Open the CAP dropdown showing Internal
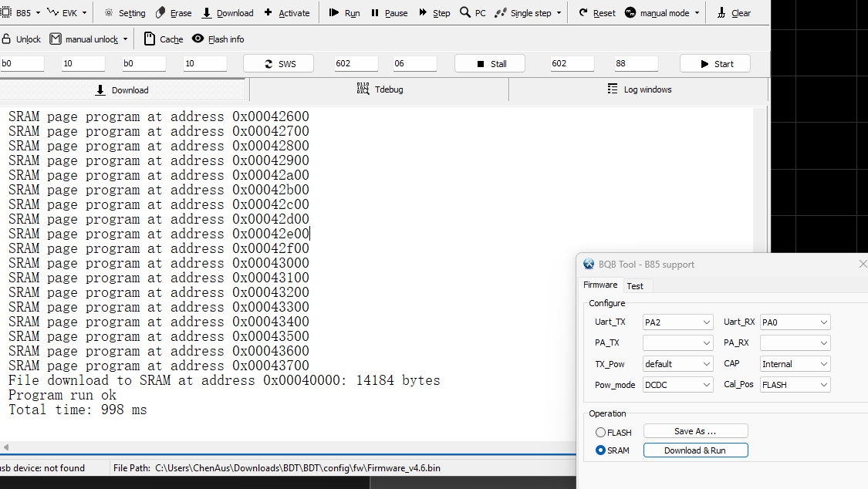The width and height of the screenshot is (868, 489). pos(795,363)
